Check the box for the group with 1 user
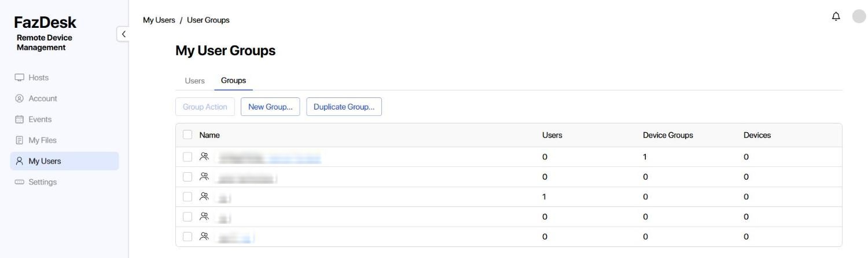868x258 pixels. tap(187, 197)
